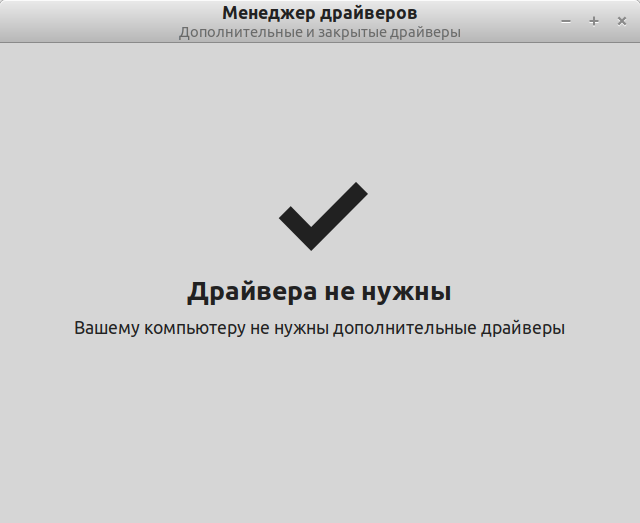
Task: Click the title 'Менеджер драйверов'
Action: point(320,13)
